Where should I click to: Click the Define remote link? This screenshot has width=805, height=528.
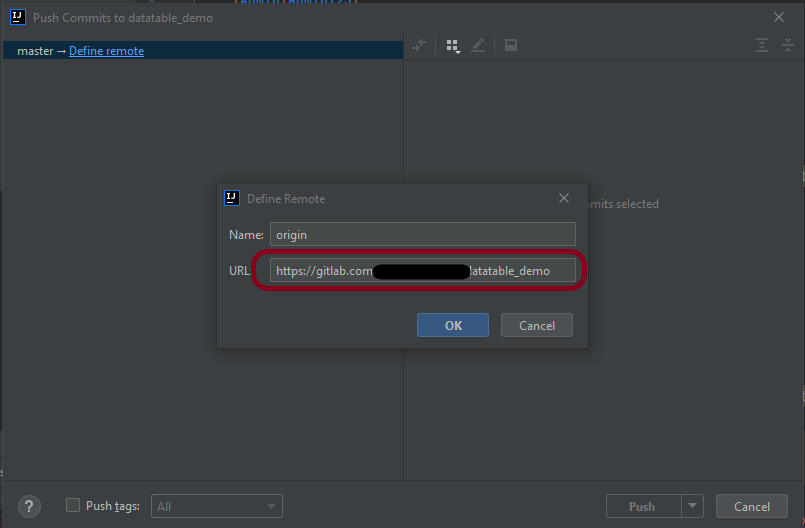pyautogui.click(x=106, y=51)
